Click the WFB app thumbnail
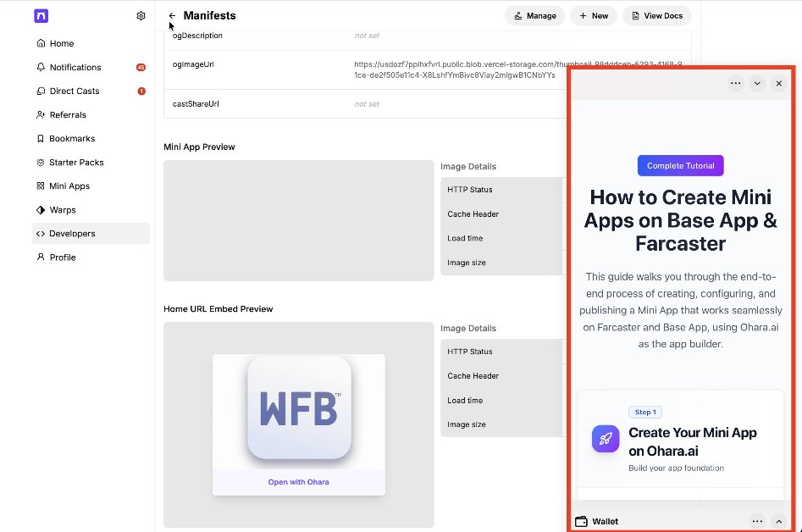 (299, 407)
